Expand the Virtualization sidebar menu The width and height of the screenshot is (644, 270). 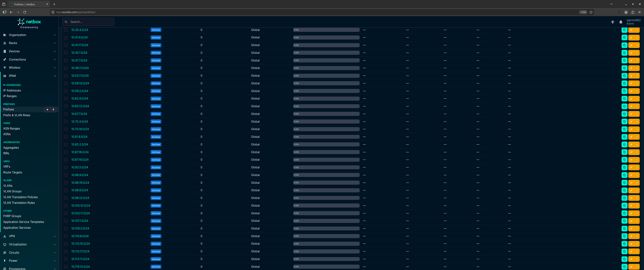29,244
